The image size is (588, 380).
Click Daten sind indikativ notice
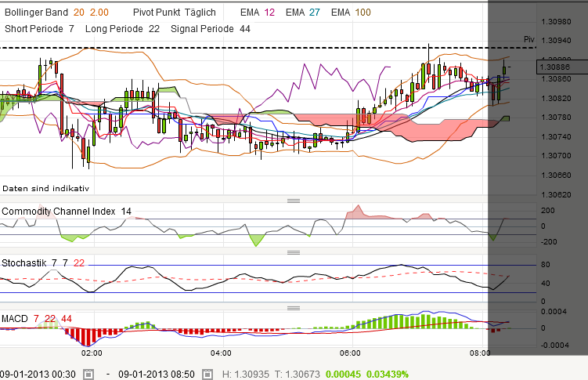45,188
